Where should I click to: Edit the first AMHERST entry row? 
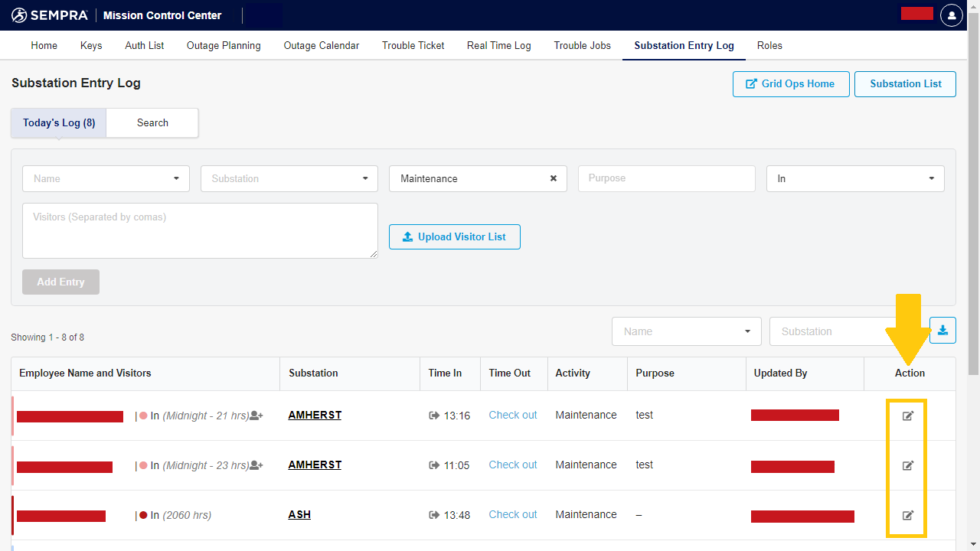click(908, 416)
